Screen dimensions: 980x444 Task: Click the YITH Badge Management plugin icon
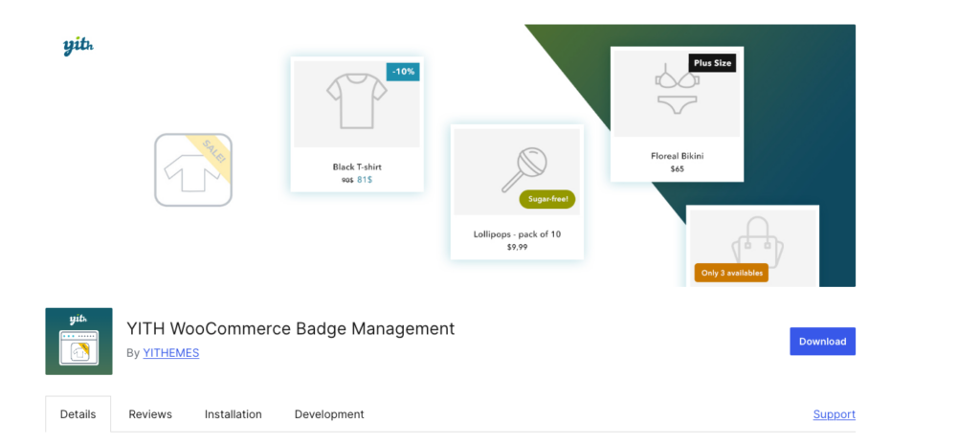[78, 342]
